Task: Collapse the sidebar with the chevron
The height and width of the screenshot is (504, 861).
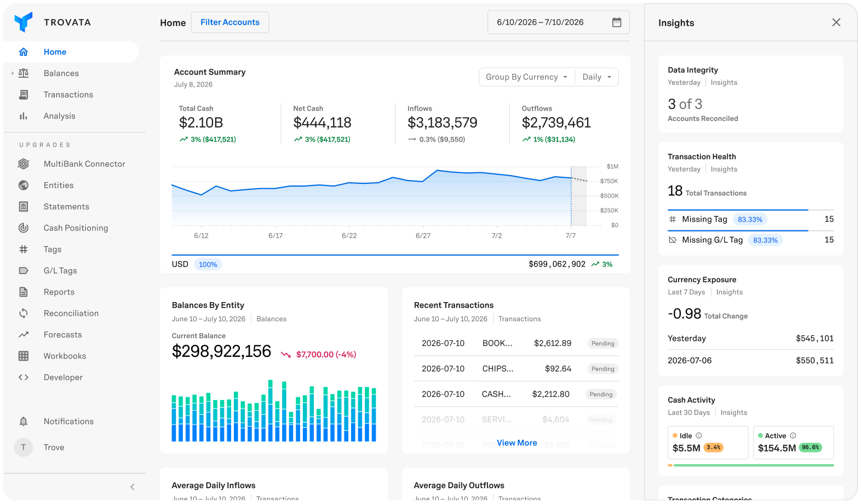Action: click(x=132, y=487)
